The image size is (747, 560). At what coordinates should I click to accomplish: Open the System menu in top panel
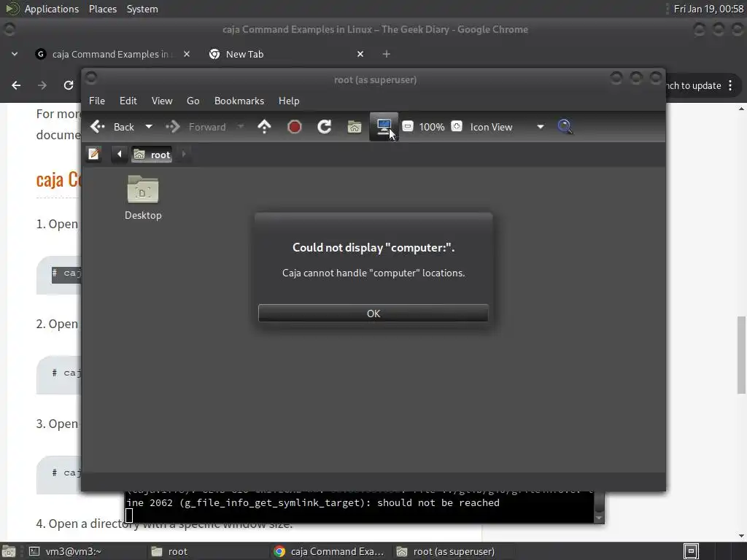coord(142,9)
